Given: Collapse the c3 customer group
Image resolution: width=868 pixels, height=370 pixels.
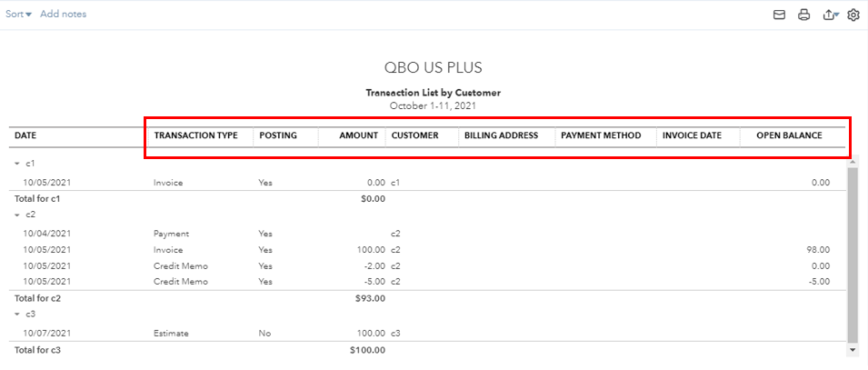Looking at the screenshot, I should pyautogui.click(x=17, y=315).
